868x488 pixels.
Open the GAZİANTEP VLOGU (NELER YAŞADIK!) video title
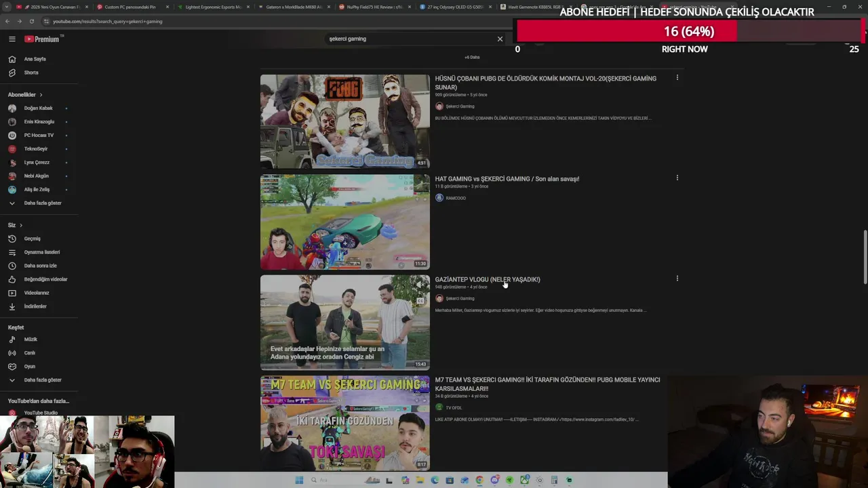488,279
